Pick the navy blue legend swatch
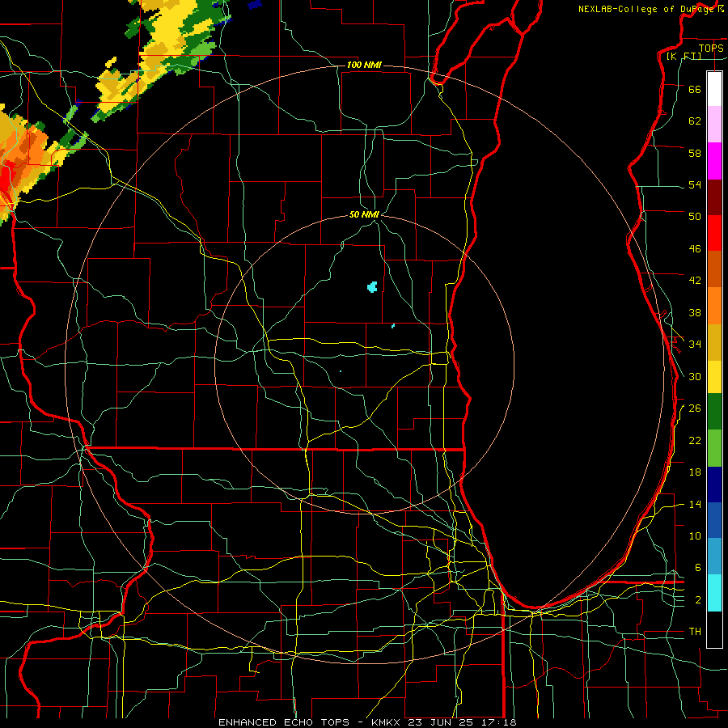The image size is (728, 728). tap(714, 485)
